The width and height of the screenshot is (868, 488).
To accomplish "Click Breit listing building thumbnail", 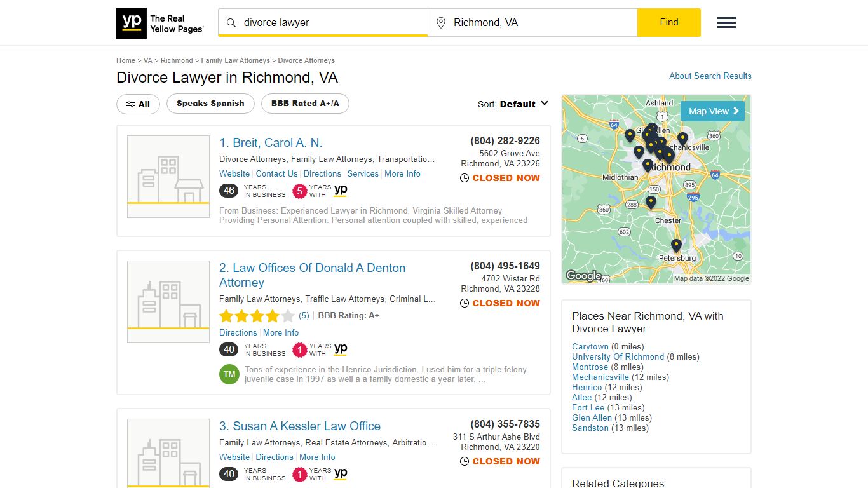I will point(168,177).
